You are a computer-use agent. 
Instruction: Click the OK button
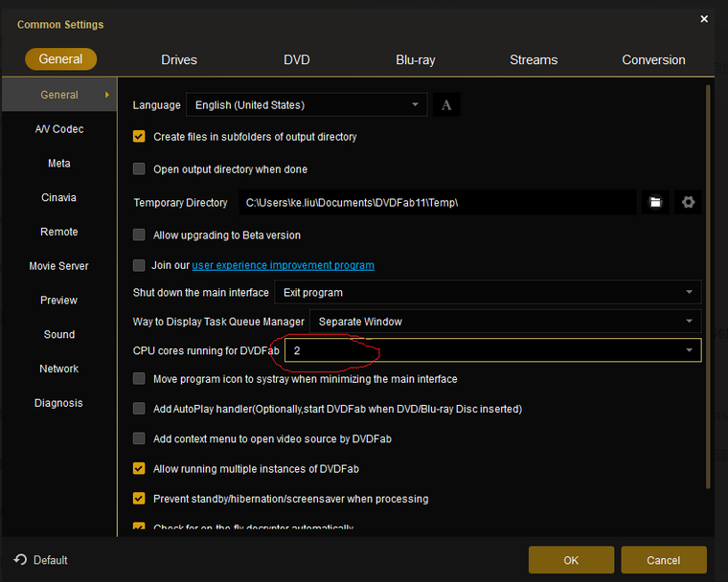pos(571,560)
